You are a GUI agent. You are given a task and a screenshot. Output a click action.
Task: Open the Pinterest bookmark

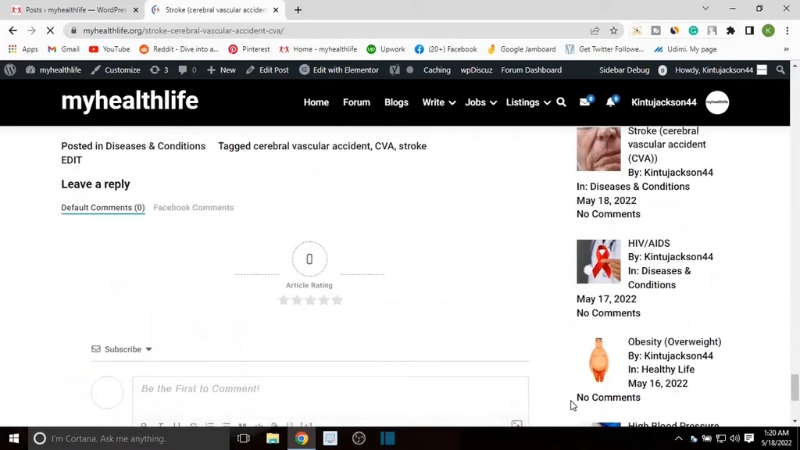pyautogui.click(x=249, y=49)
